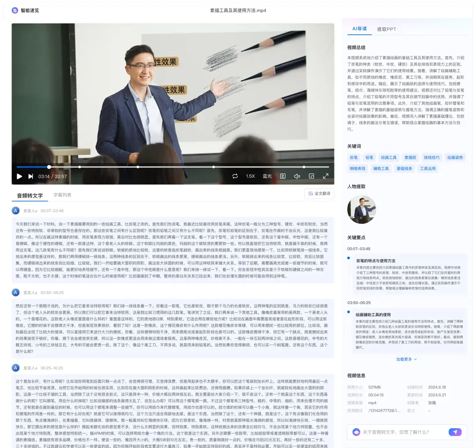The height and width of the screenshot is (448, 476).
Task: Click the creation date 2024.6.18
Action: (x=437, y=387)
